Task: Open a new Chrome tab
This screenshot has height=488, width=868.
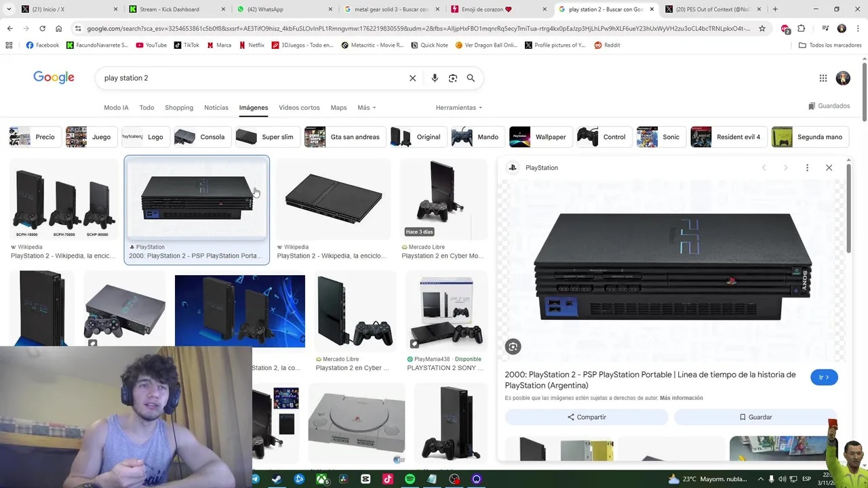Action: pyautogui.click(x=775, y=9)
